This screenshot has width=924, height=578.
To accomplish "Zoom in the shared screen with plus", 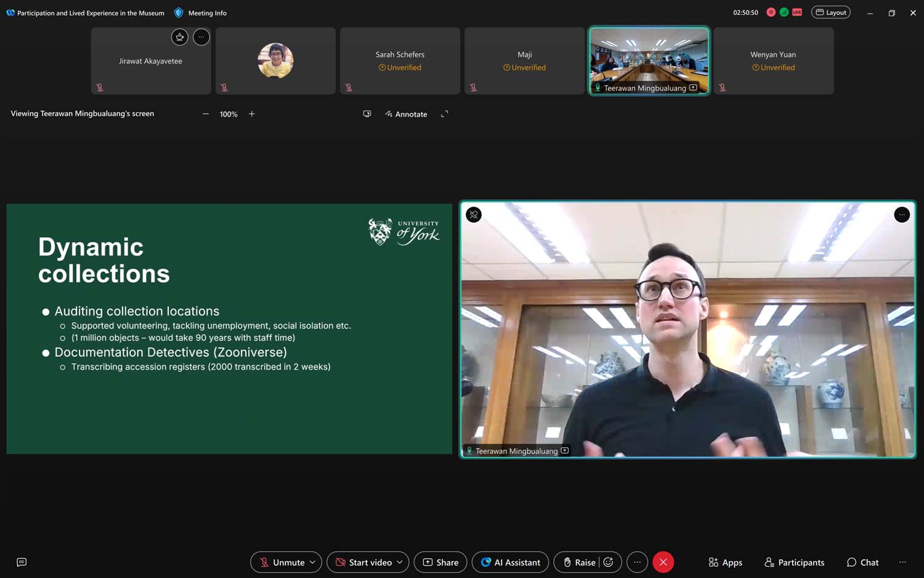I will tap(252, 114).
